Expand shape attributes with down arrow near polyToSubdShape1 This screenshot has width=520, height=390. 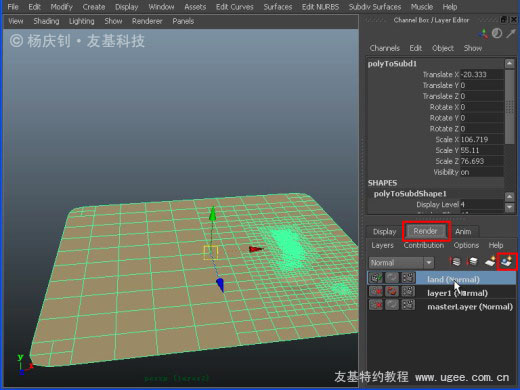(509, 208)
